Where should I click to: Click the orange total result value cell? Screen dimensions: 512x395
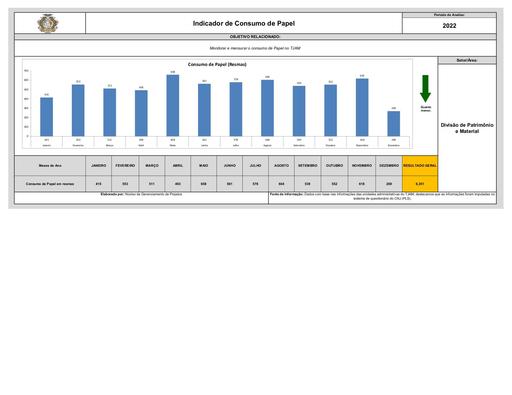tap(420, 184)
